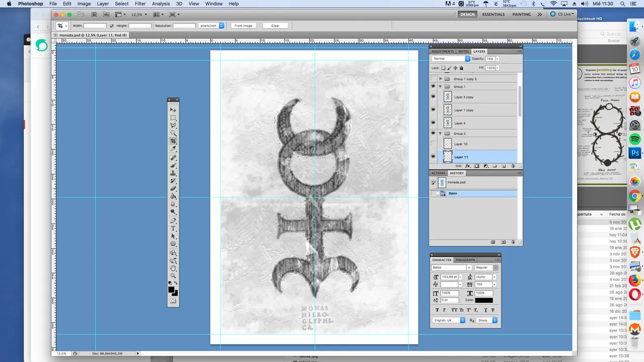The width and height of the screenshot is (644, 362).
Task: Click the foreground color swatch
Action: tap(172, 290)
